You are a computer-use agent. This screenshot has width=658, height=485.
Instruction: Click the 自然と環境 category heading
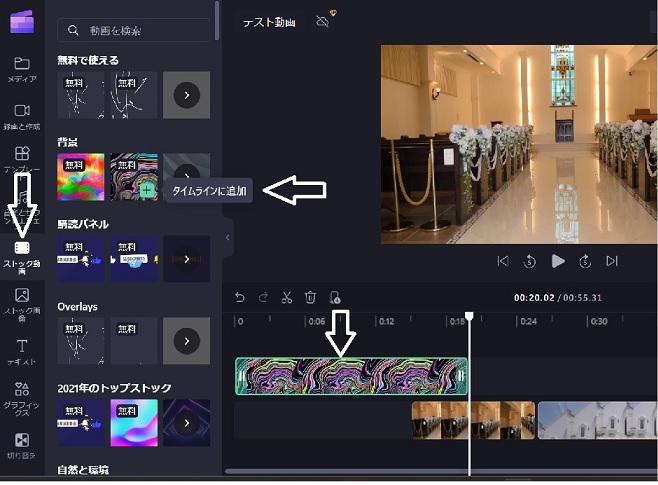(83, 470)
